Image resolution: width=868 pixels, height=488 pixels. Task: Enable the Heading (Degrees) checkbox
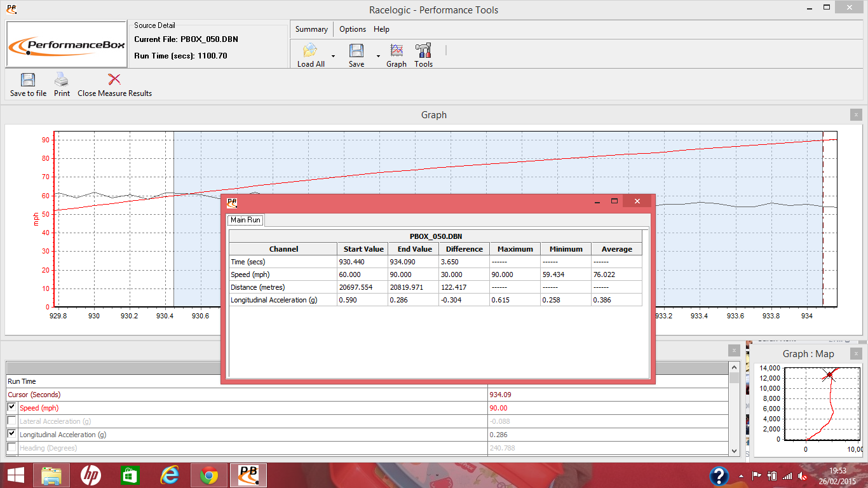[12, 448]
